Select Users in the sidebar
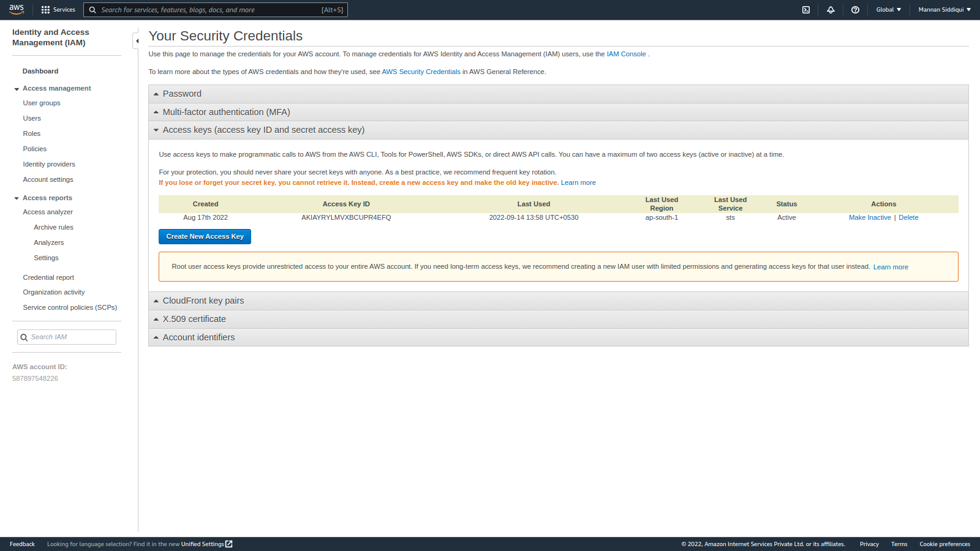This screenshot has width=980, height=551. click(32, 118)
